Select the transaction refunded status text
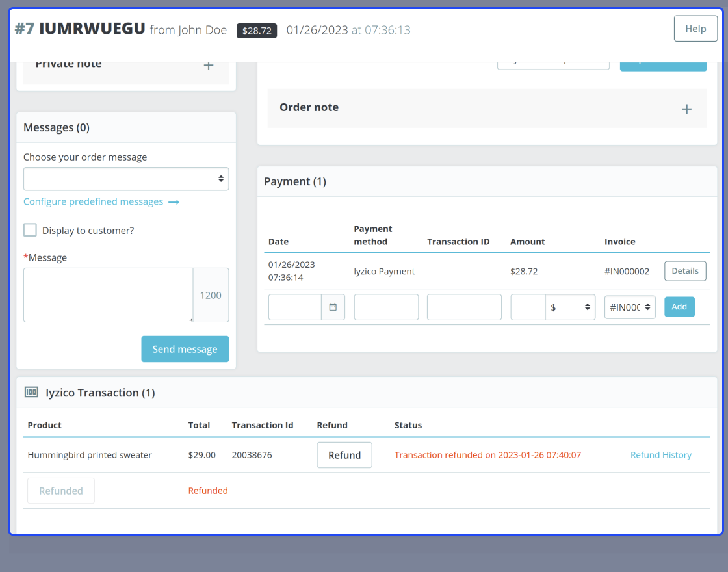 click(x=487, y=455)
